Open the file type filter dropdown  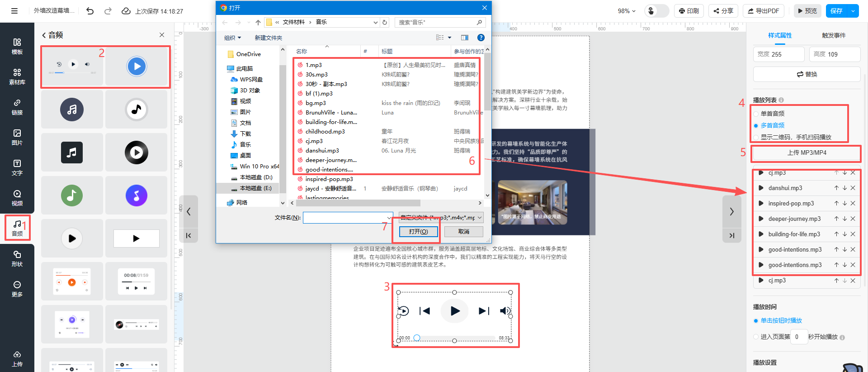point(441,218)
